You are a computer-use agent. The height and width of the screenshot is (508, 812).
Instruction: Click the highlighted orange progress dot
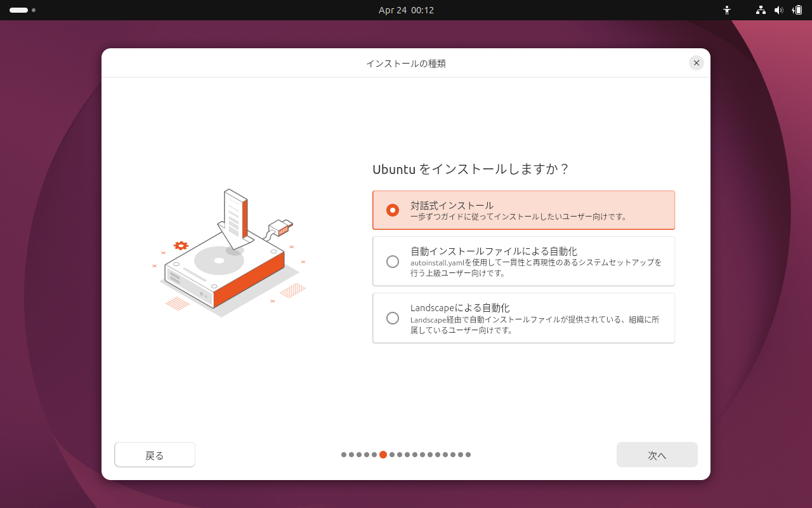tap(383, 455)
